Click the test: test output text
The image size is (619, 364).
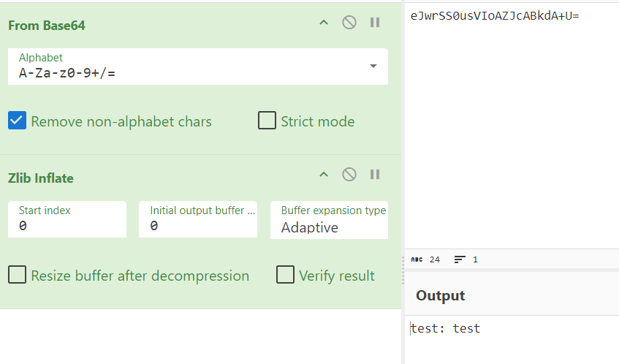pos(445,328)
